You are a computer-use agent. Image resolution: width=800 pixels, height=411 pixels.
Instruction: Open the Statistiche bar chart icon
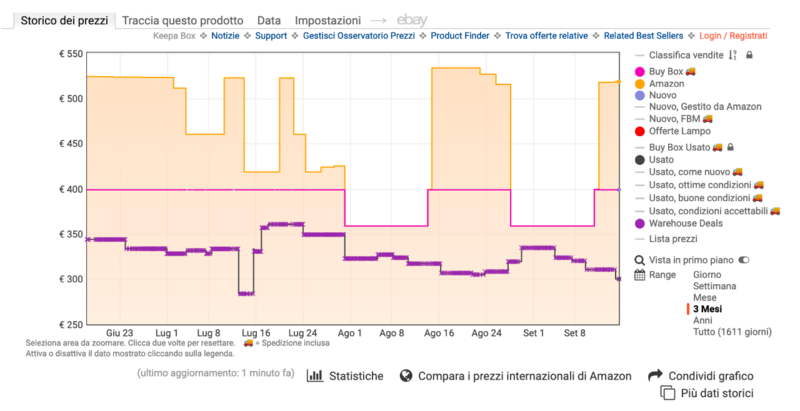314,376
